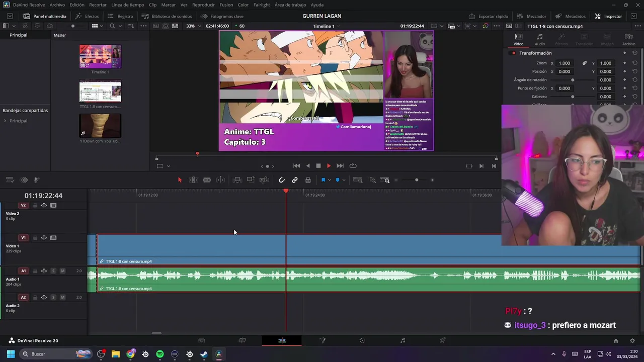Viewport: 644px width, 362px height.
Task: Go to last frame transport button
Action: [340, 166]
